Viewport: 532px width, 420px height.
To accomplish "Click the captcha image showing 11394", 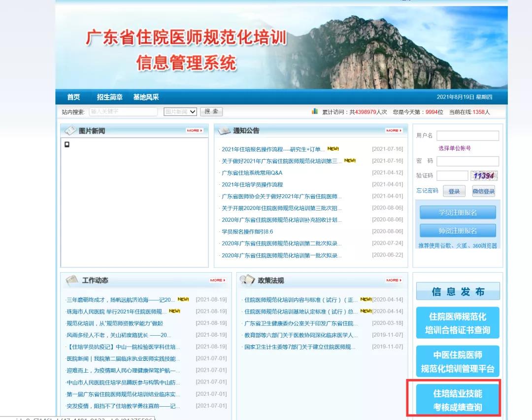I will pos(484,175).
